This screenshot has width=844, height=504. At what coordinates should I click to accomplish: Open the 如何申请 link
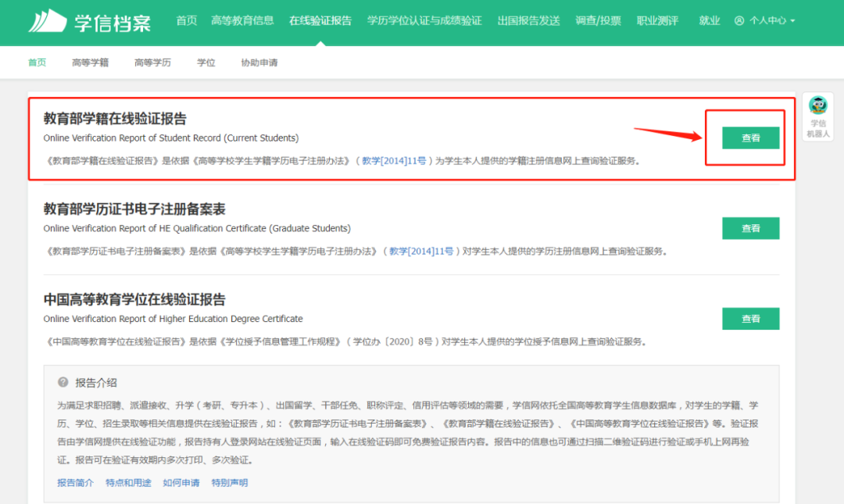point(181,483)
